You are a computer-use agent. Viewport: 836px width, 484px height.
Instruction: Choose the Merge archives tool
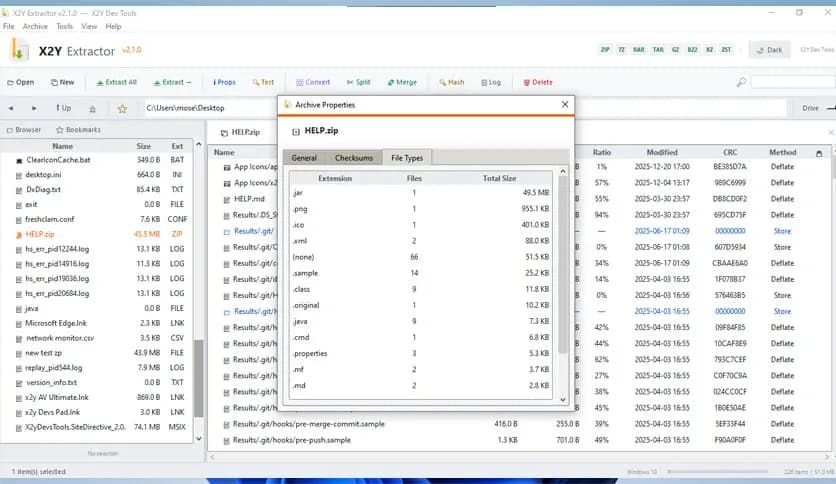pyautogui.click(x=402, y=82)
